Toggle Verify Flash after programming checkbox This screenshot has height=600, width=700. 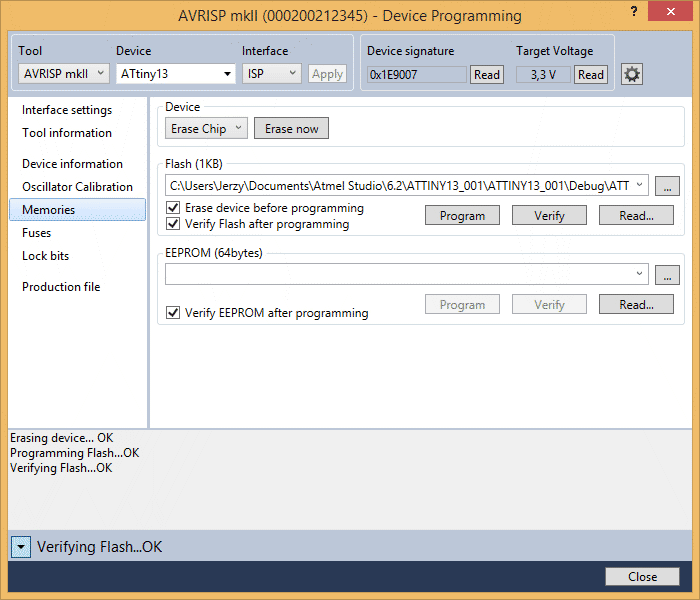tap(173, 224)
